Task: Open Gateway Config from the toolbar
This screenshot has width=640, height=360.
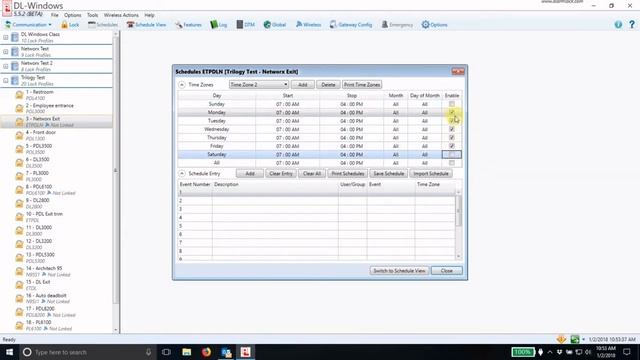Action: 351,24
